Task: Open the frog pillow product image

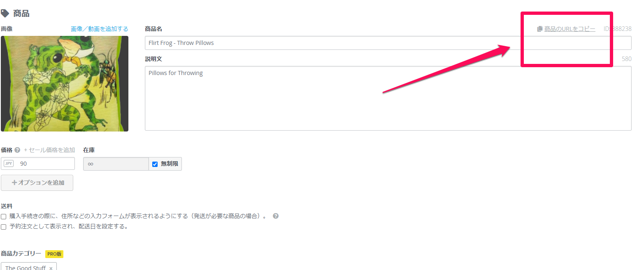Action: click(x=65, y=84)
